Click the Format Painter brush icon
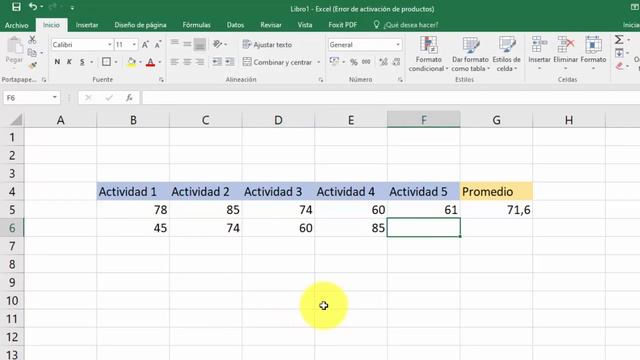The width and height of the screenshot is (640, 360). click(x=32, y=65)
